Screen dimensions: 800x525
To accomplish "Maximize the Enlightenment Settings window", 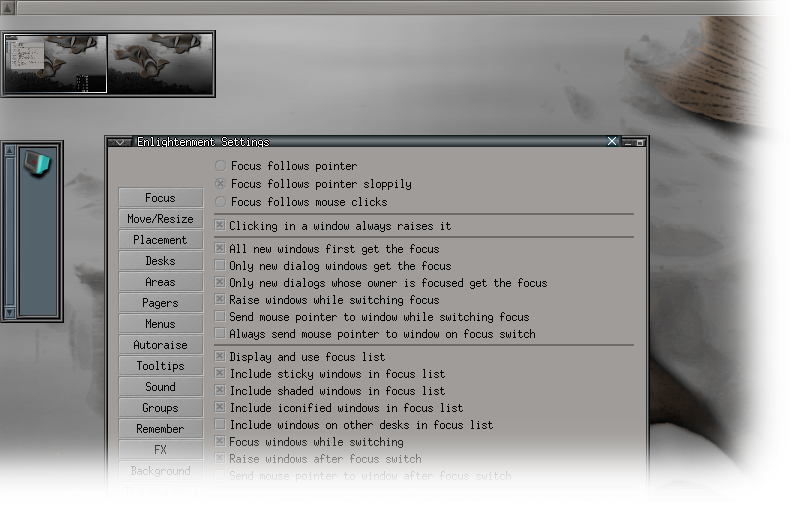I will (640, 143).
